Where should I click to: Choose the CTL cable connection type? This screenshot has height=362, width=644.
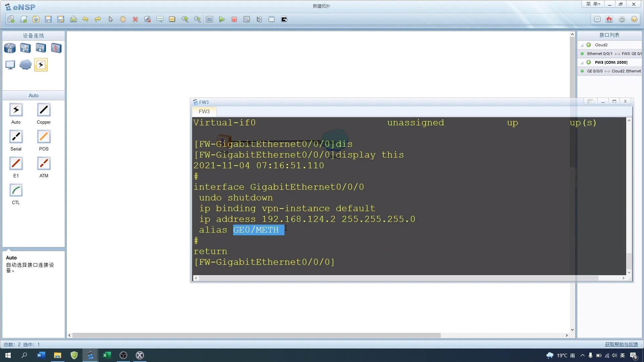[x=16, y=191]
